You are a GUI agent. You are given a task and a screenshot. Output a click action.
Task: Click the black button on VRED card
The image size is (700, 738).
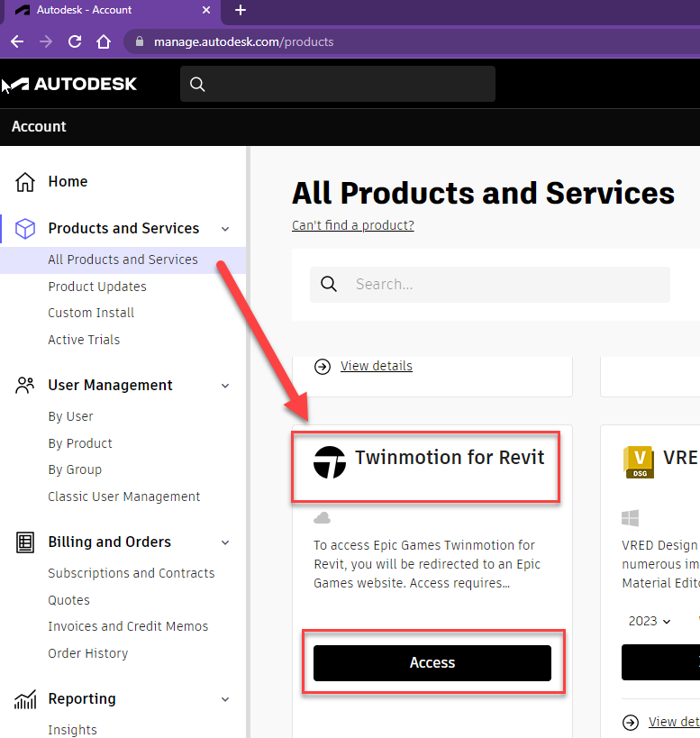(660, 662)
